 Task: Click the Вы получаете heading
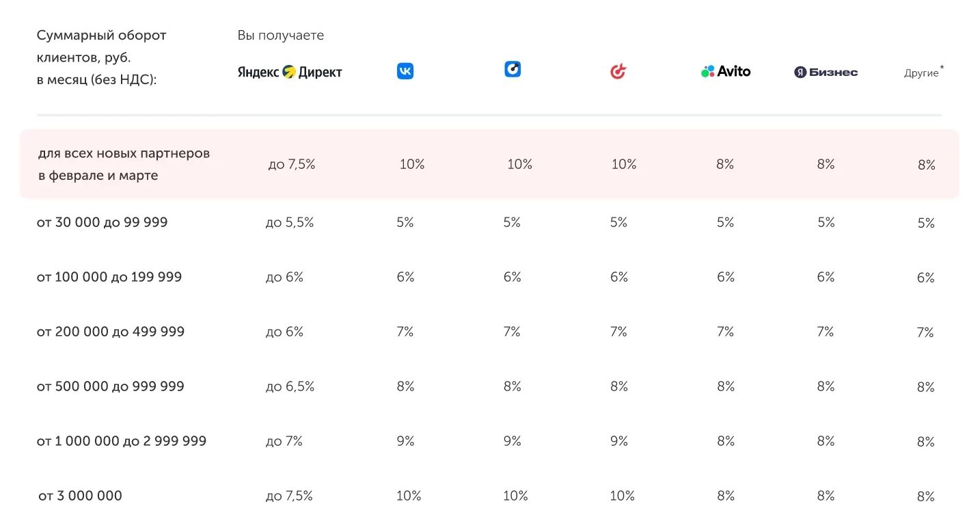[281, 36]
